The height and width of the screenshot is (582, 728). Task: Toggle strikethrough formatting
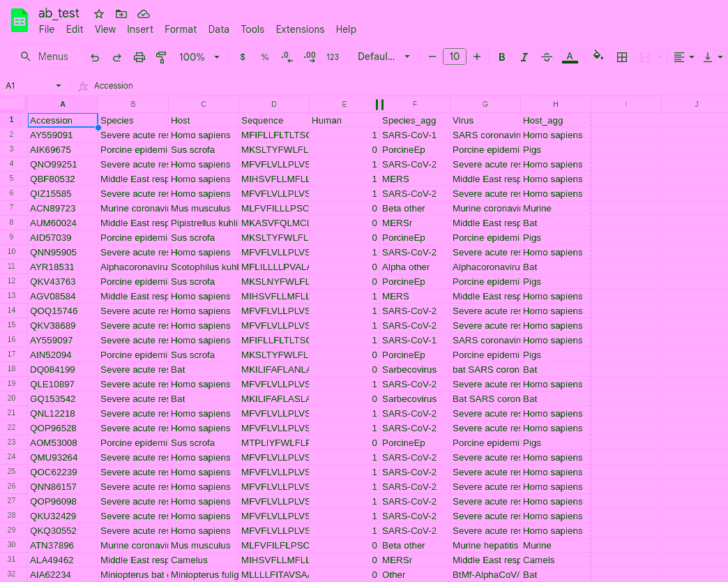[547, 57]
